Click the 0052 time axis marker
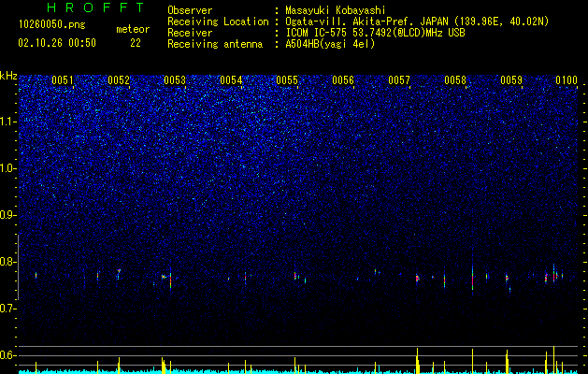This screenshot has height=374, width=588. tap(119, 80)
